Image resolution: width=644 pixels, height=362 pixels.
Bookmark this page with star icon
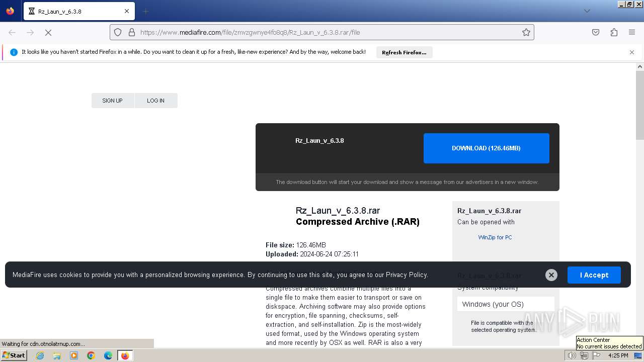click(x=526, y=32)
